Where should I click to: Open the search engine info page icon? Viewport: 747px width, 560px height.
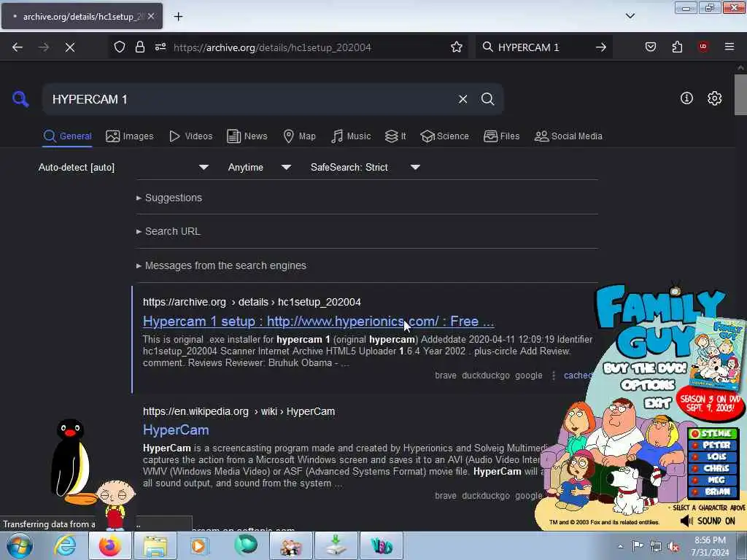pos(686,98)
